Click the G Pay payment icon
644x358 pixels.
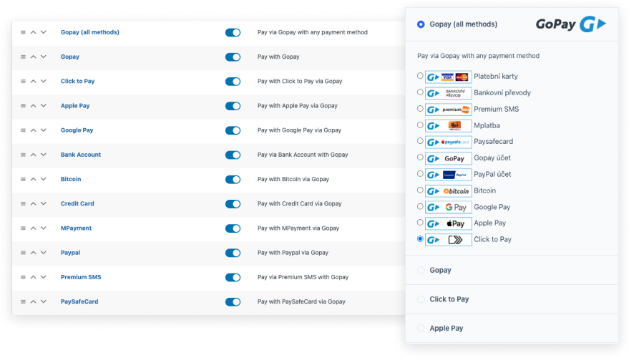point(448,207)
